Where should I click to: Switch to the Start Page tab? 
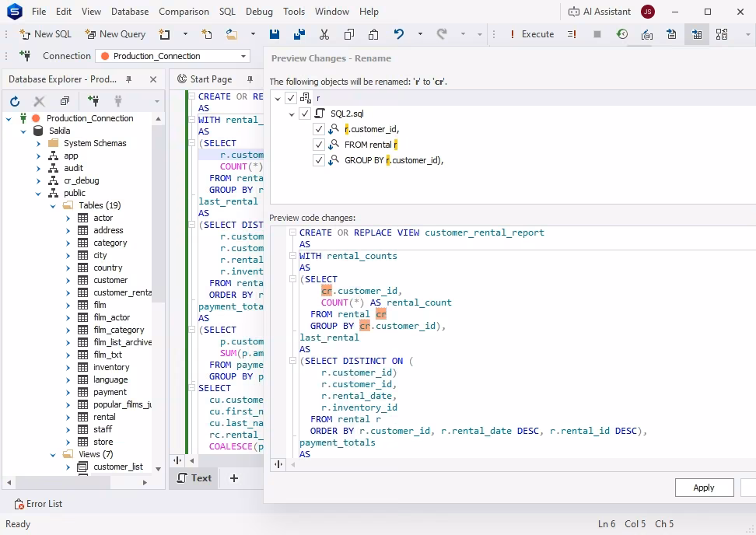coord(211,79)
